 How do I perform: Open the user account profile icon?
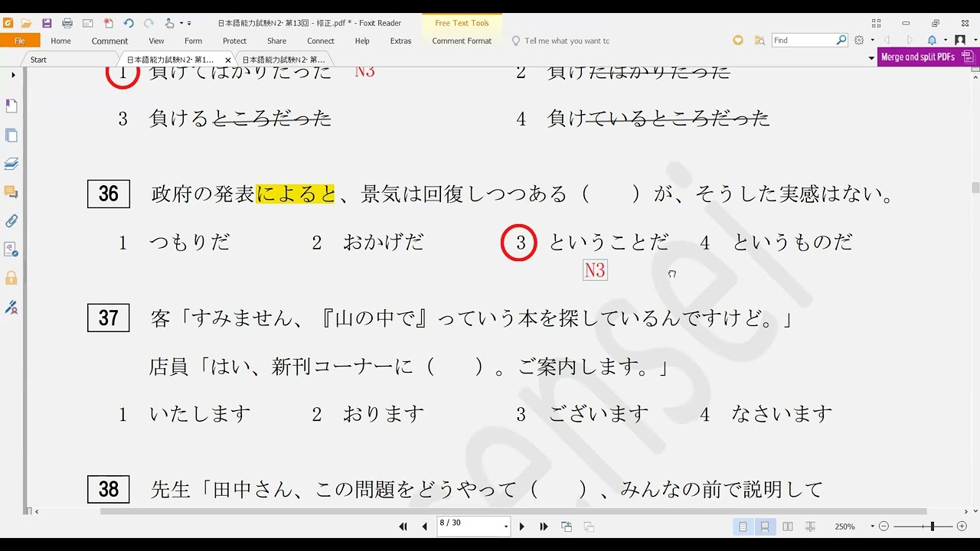click(960, 41)
